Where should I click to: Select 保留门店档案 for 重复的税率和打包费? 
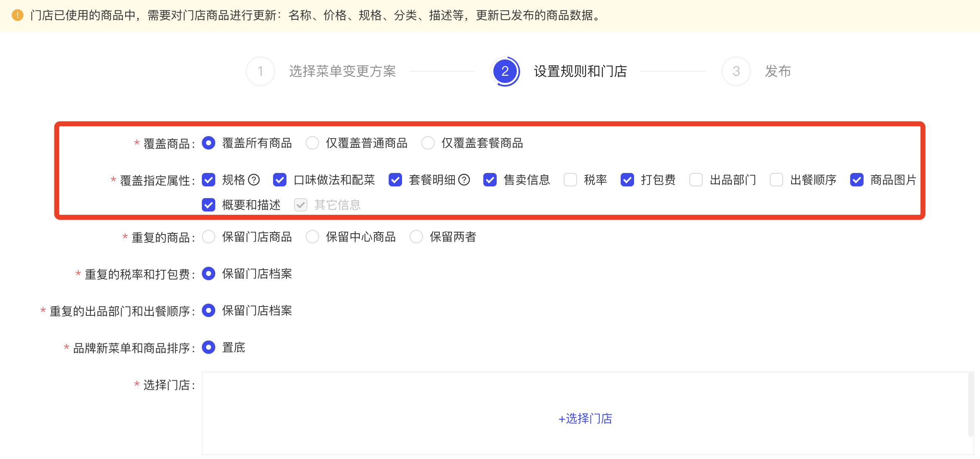point(209,274)
